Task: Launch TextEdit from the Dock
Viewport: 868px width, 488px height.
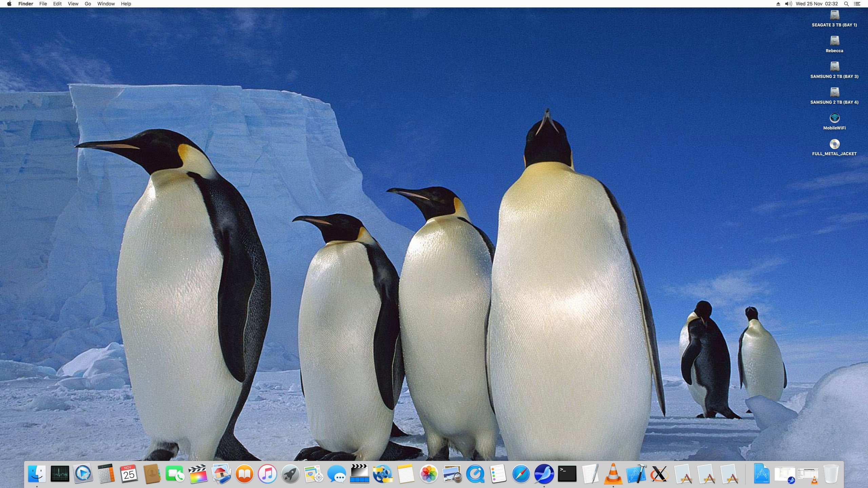Action: (590, 473)
